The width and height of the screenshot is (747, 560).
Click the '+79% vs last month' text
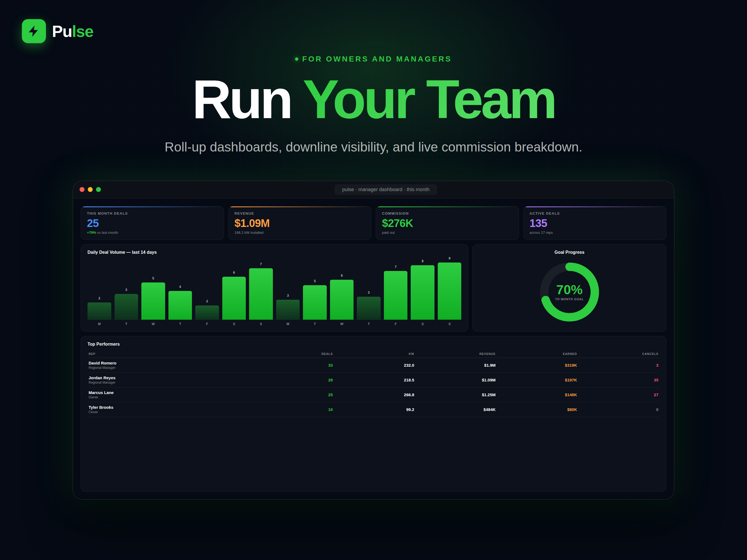[102, 233]
